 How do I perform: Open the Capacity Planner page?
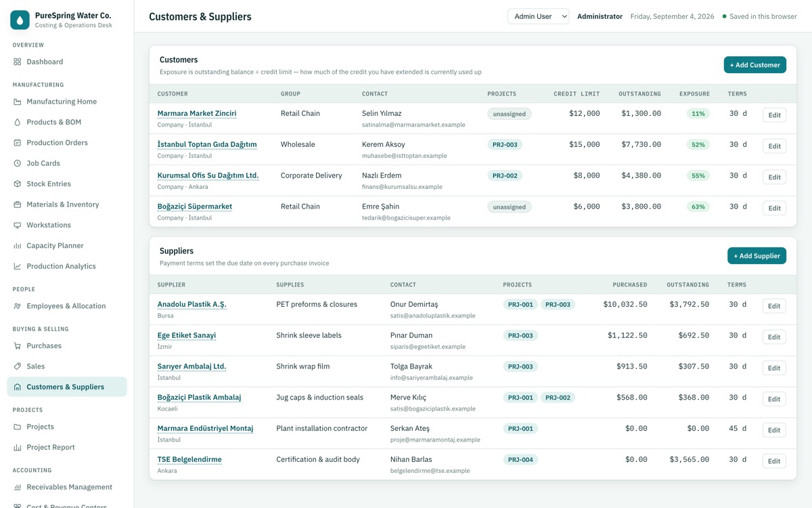[67, 246]
